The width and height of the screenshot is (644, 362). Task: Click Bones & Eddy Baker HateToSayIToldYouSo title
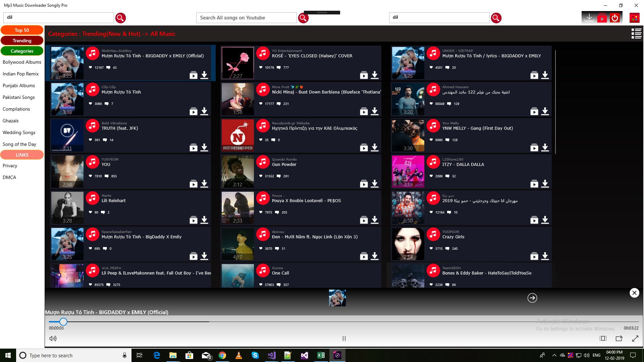[x=487, y=273]
